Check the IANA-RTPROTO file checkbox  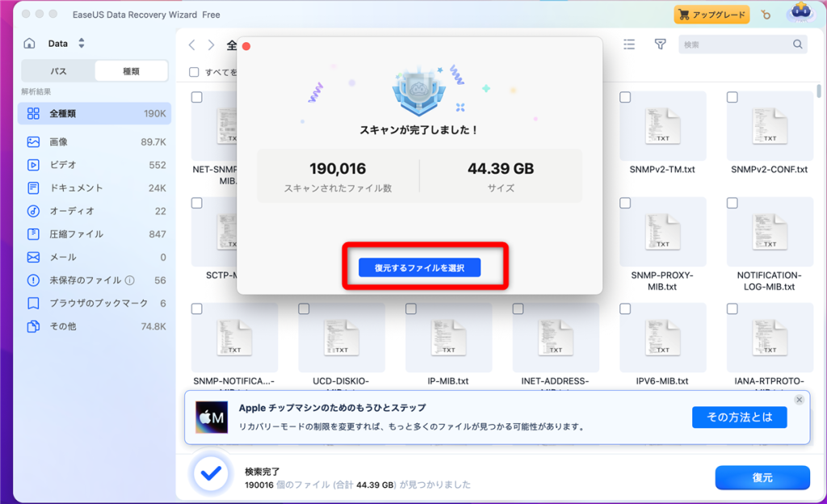tap(732, 309)
